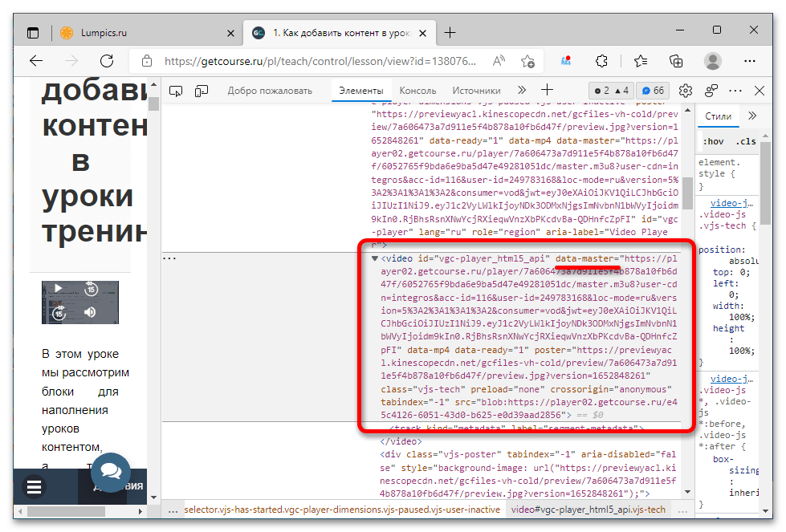Open a new browser tab
786x532 pixels.
(450, 33)
